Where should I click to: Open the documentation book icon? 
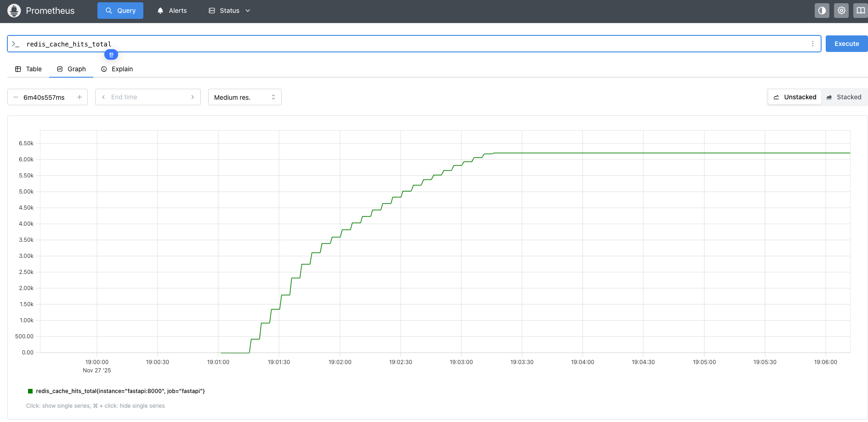(860, 11)
